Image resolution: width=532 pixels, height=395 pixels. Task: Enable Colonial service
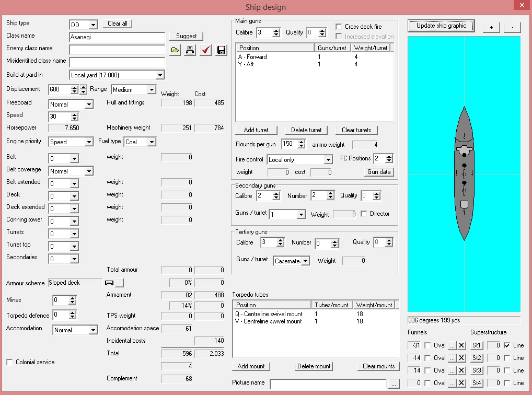(9, 362)
